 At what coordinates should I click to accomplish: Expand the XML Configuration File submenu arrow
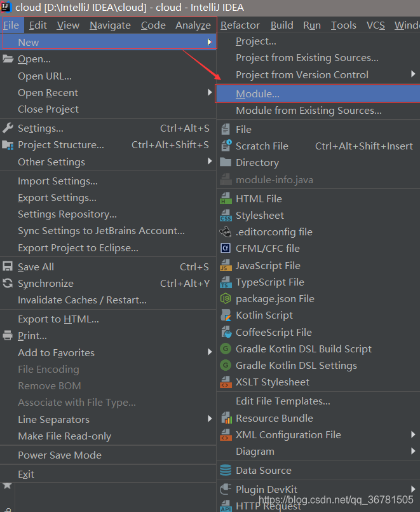point(413,434)
